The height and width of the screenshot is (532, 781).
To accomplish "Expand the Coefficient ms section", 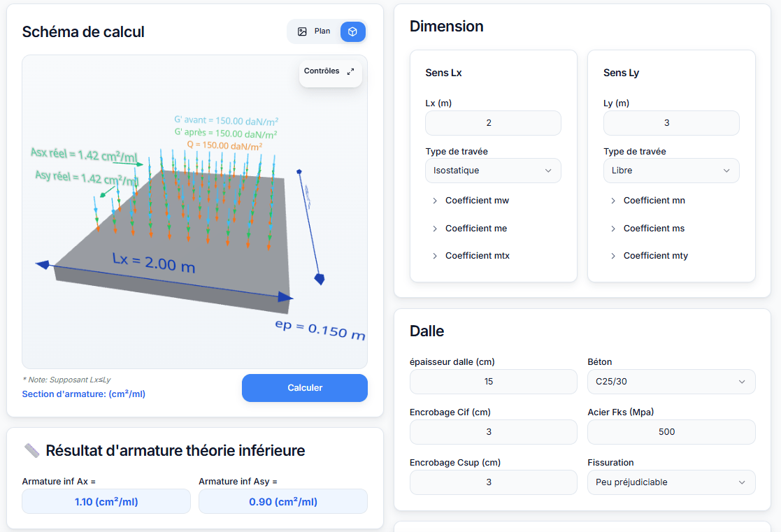I will pyautogui.click(x=654, y=229).
